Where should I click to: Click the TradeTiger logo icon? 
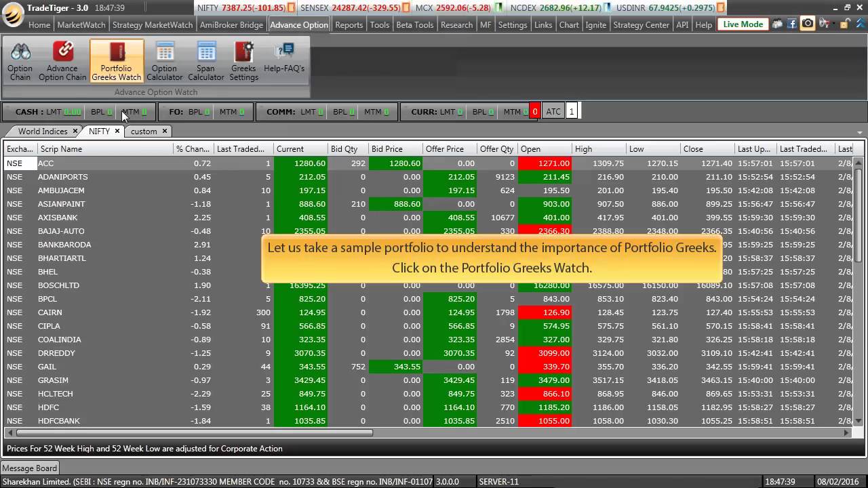(x=13, y=15)
